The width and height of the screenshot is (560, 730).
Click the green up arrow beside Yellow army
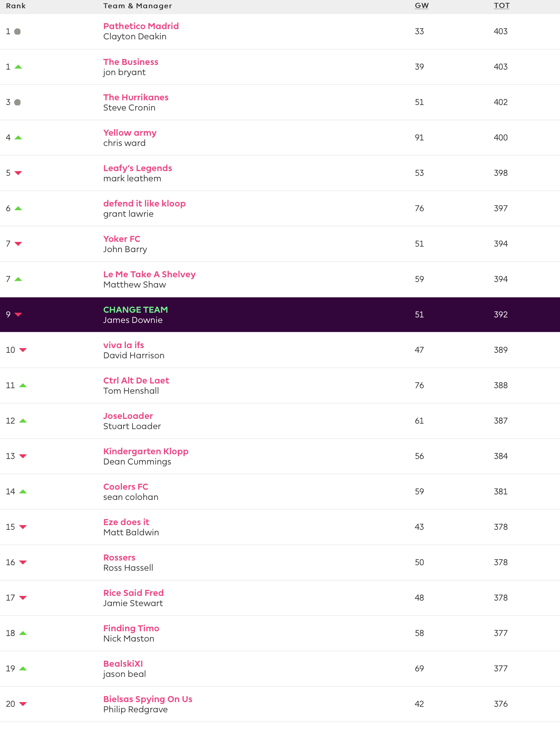[x=18, y=138]
